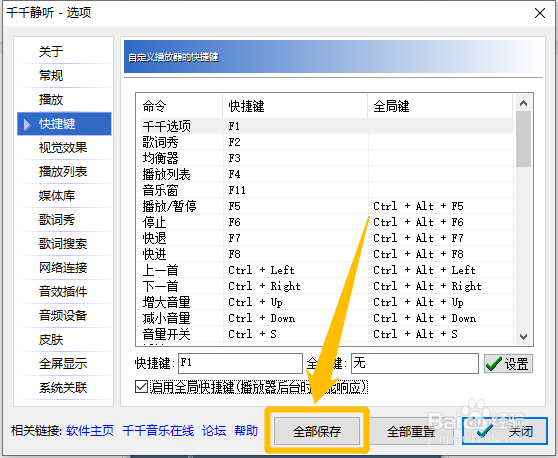The image size is (558, 458).
Task: Switch to the 系统关联 settings page
Action: 63,388
